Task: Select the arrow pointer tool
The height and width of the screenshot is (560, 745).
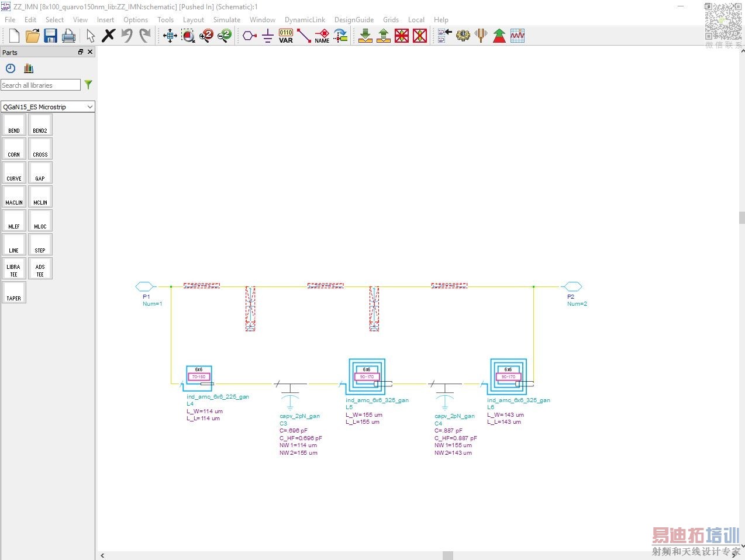Action: (91, 36)
